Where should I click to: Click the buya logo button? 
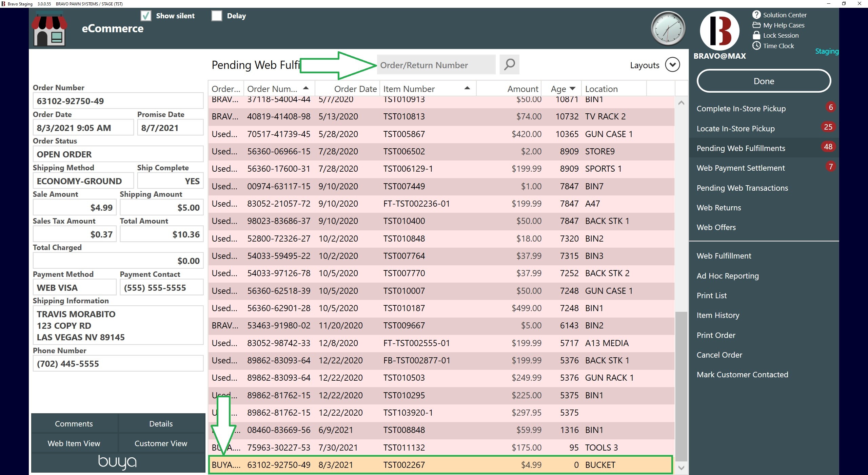pos(118,462)
